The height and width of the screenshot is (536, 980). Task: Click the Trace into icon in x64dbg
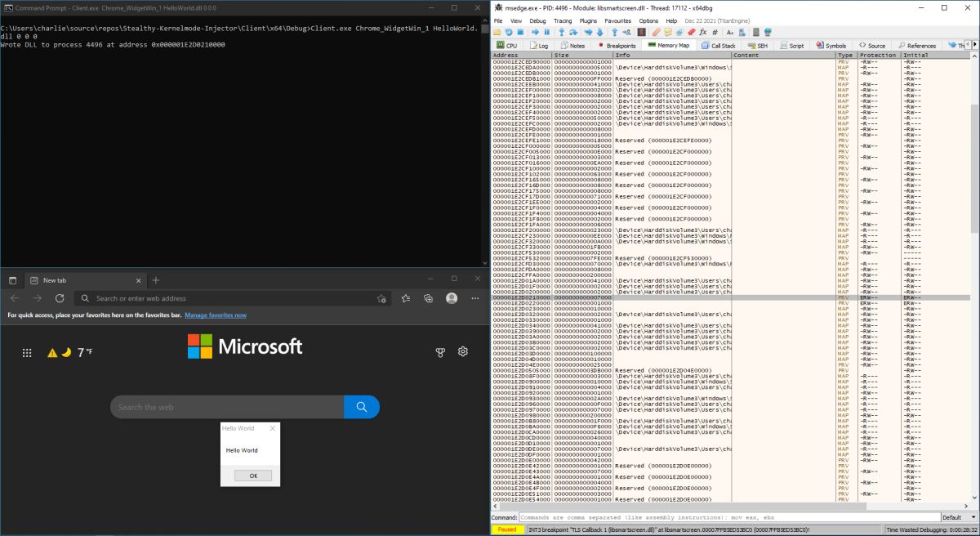pos(588,32)
